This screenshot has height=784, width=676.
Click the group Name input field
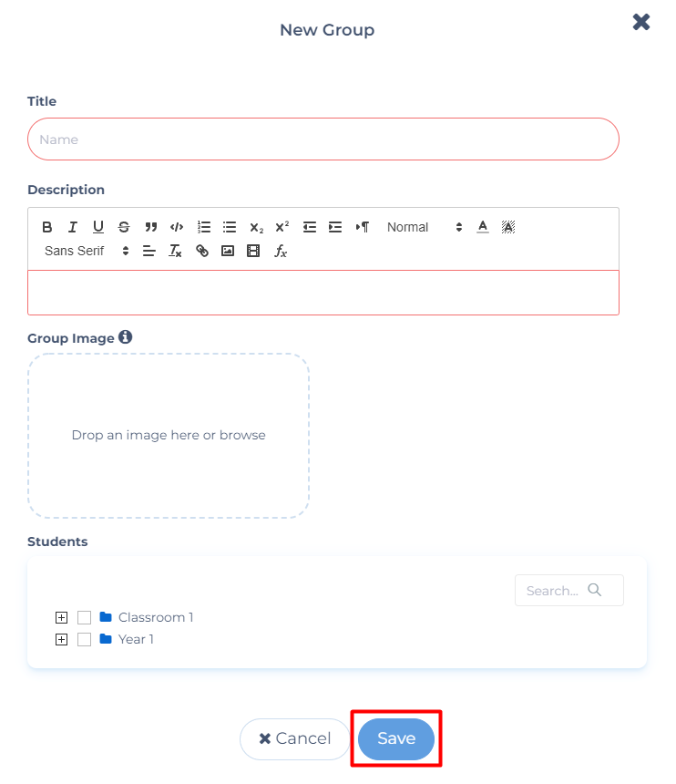pos(323,139)
